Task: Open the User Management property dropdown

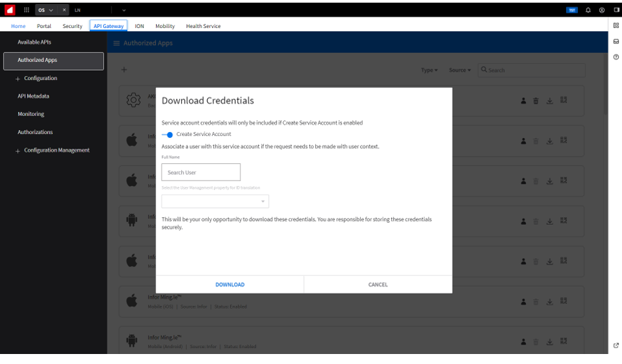Action: pos(215,201)
